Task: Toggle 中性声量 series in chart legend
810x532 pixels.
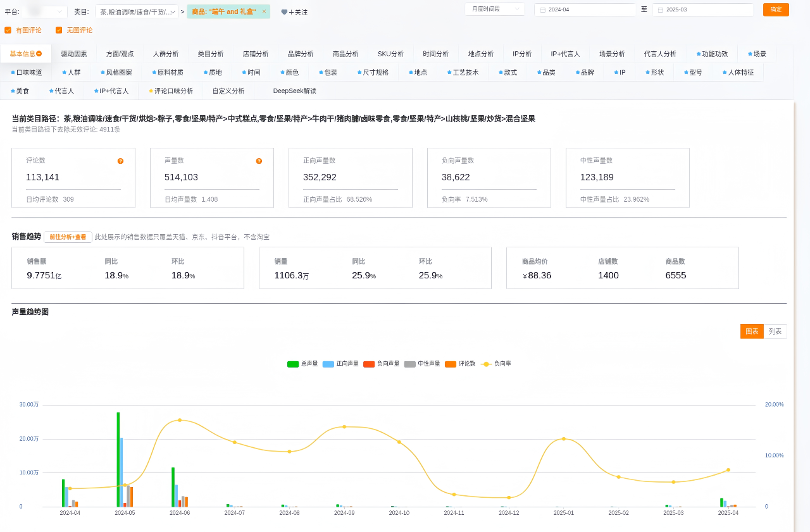Action: 421,364
